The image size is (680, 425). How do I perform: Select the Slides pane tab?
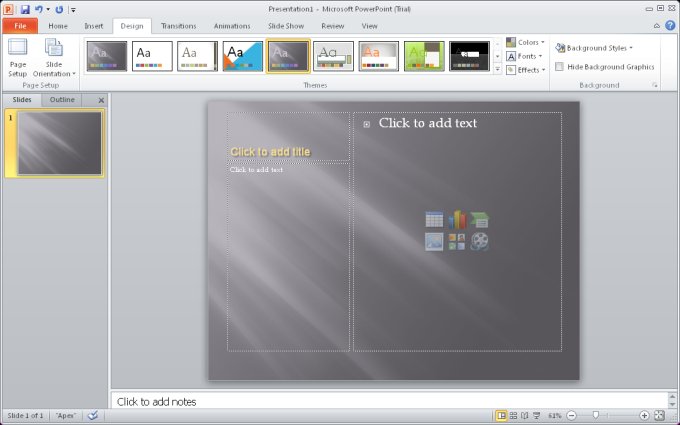(22, 100)
